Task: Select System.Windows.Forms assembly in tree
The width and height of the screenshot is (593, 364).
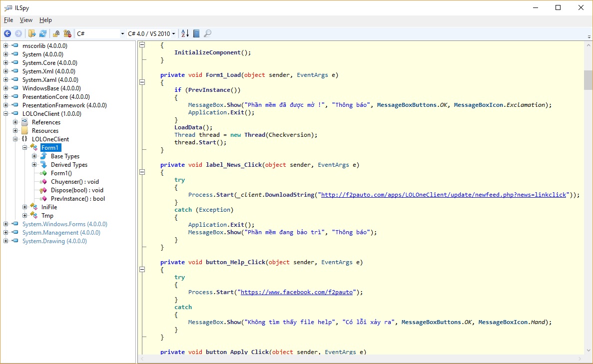Action: click(64, 224)
